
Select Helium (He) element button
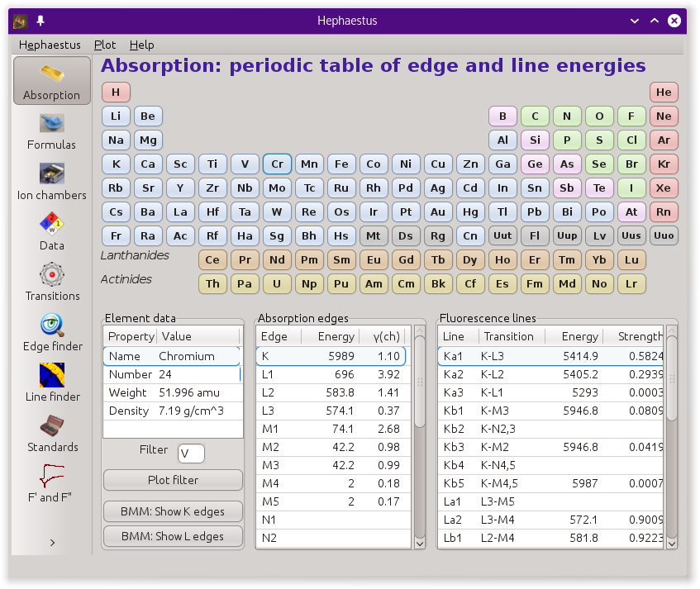(664, 93)
